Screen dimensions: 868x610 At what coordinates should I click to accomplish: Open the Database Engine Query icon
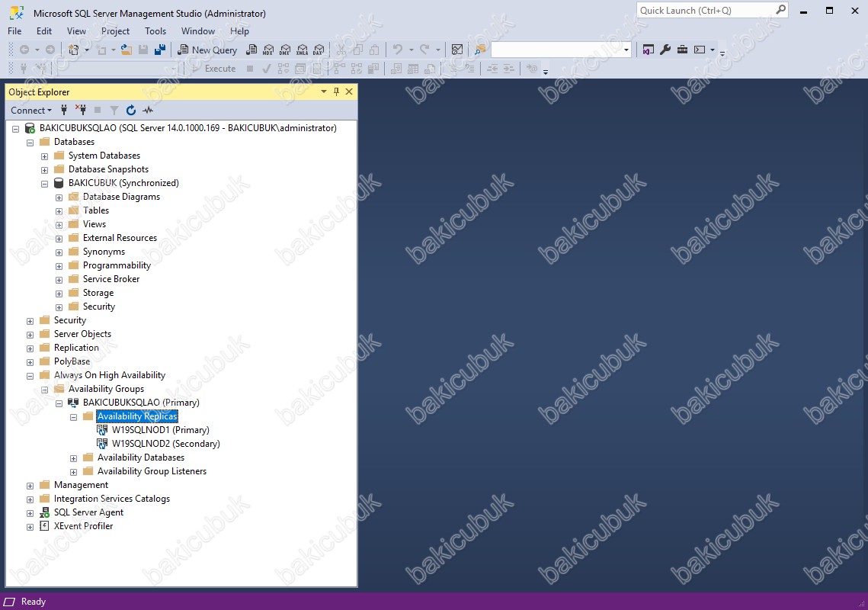(251, 50)
